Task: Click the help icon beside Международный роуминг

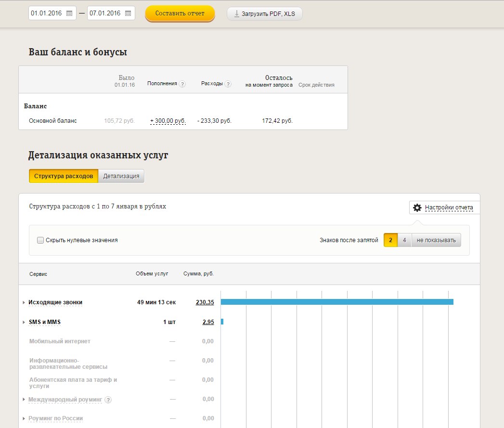Action: tap(108, 400)
